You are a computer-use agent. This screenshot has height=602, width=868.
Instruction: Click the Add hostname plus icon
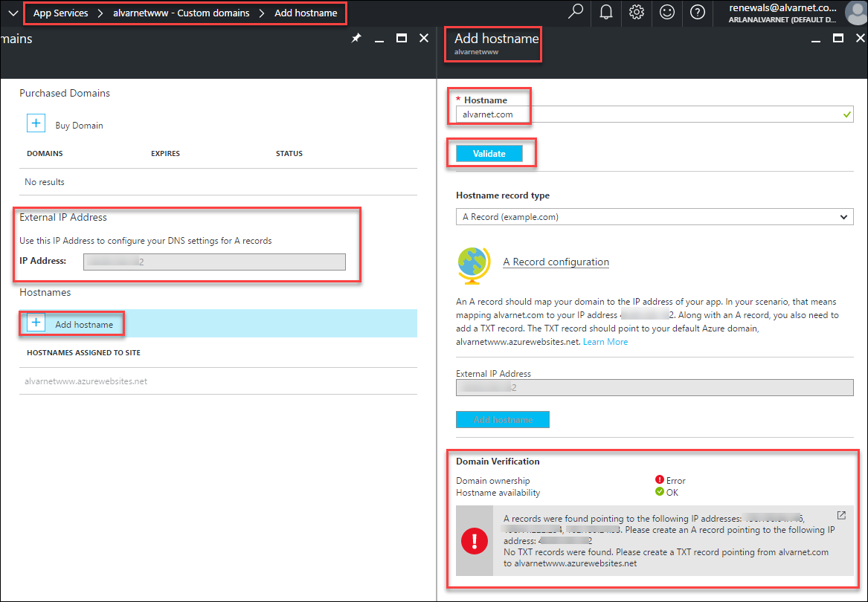pos(36,323)
